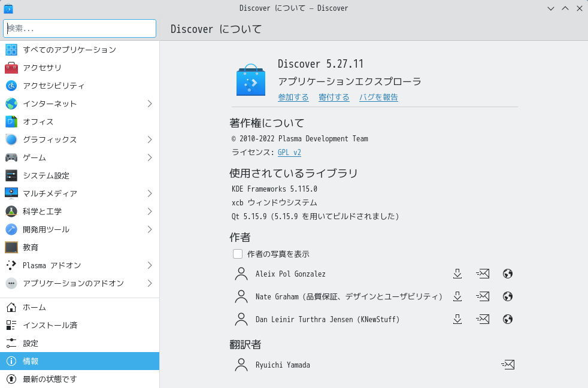The height and width of the screenshot is (388, 588).
Task: Expand the グラフィックス category
Action: tap(150, 140)
